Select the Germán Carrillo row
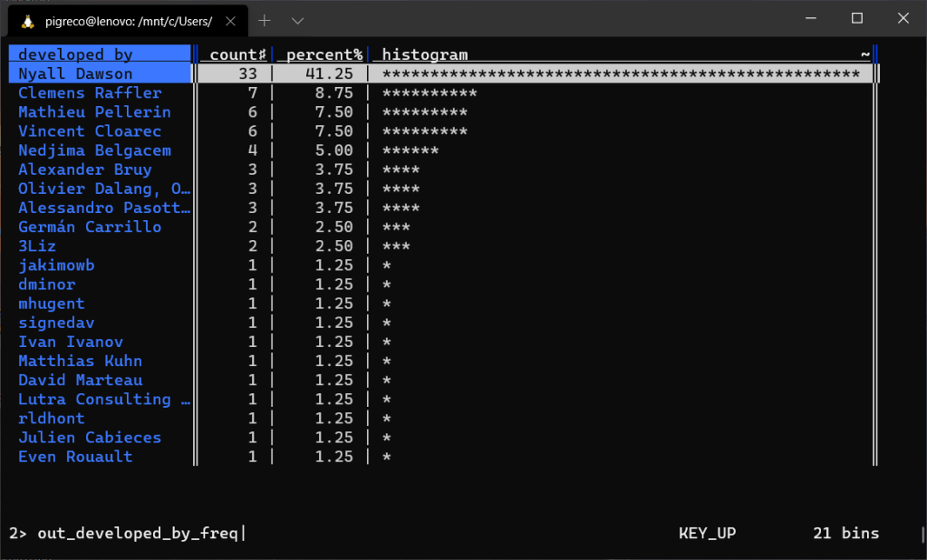Screen dimensions: 927x560 tap(90, 227)
